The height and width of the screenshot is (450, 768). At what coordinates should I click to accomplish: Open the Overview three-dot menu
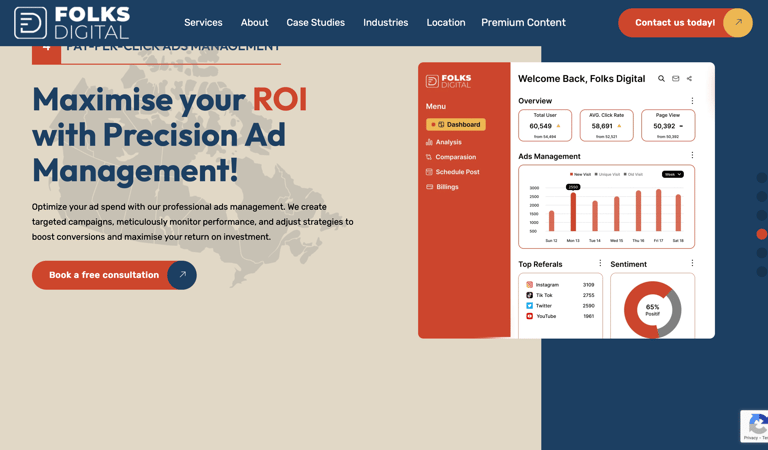[692, 101]
